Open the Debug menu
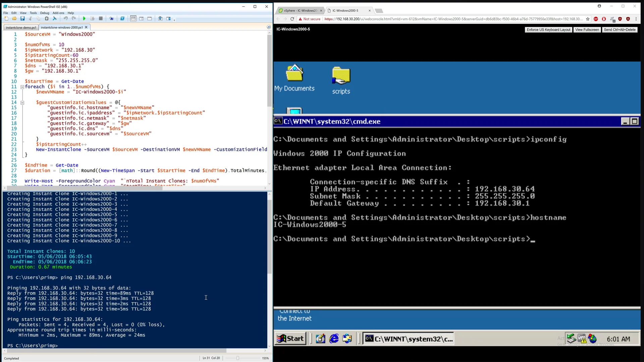The height and width of the screenshot is (362, 644). click(45, 13)
